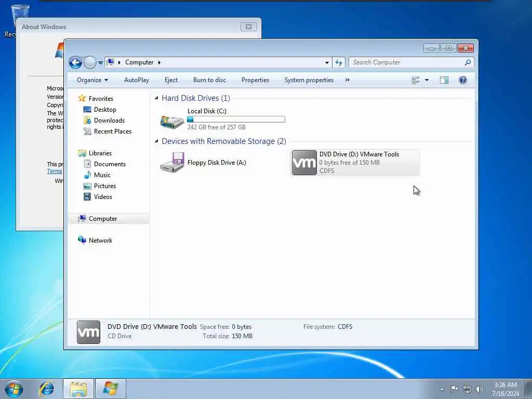532x399 pixels.
Task: Select Network in navigation pane
Action: pos(100,240)
